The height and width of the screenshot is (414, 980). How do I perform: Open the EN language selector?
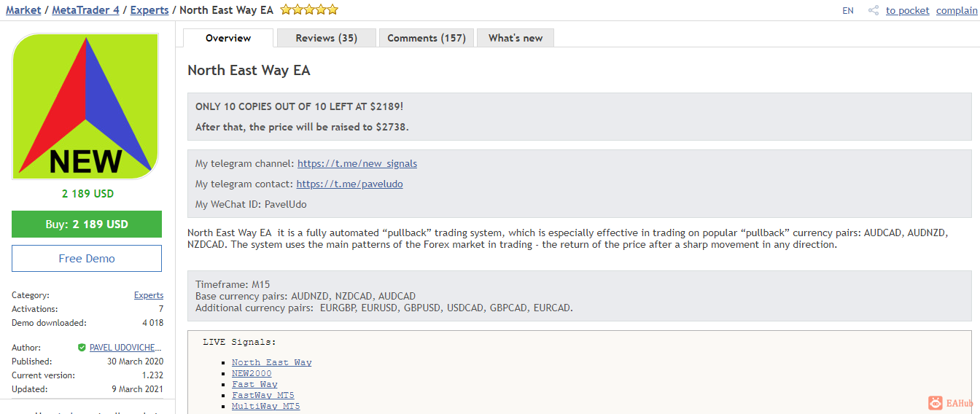tap(847, 10)
